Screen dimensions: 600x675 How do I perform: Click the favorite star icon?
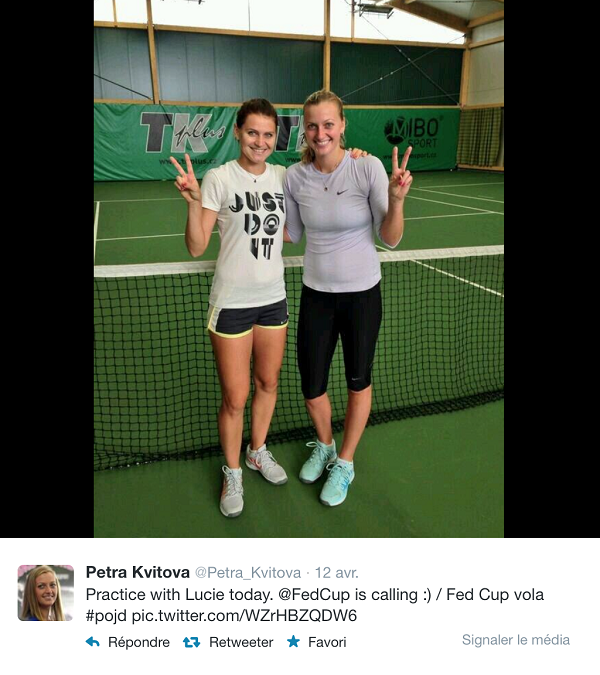coord(293,641)
